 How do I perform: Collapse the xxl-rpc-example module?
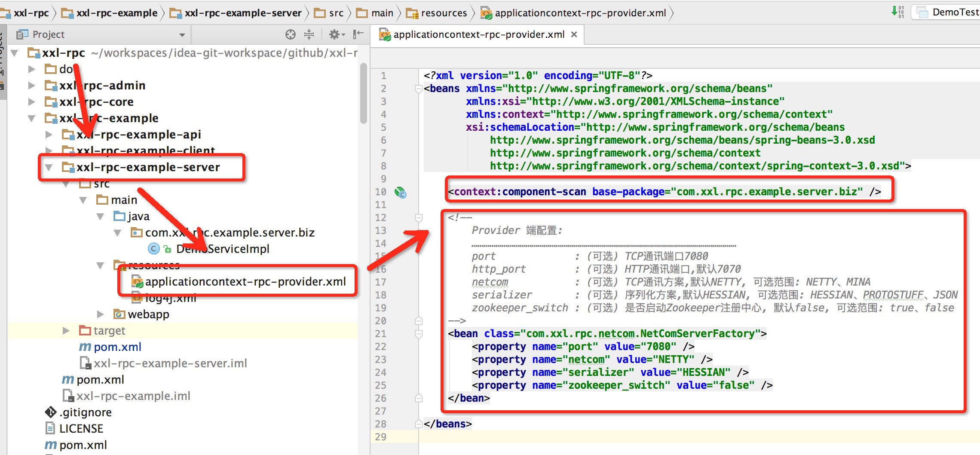click(31, 118)
